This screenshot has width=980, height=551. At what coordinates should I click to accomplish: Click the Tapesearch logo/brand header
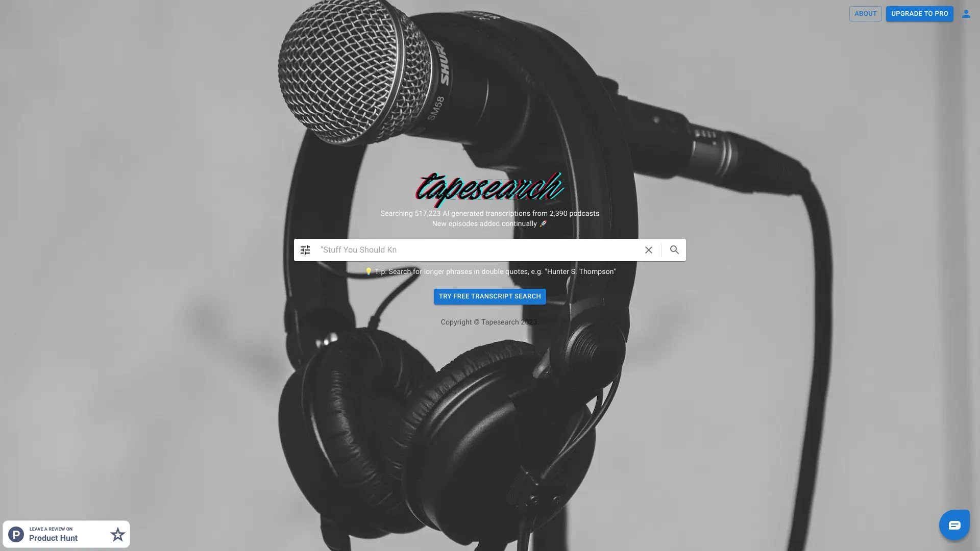coord(489,187)
